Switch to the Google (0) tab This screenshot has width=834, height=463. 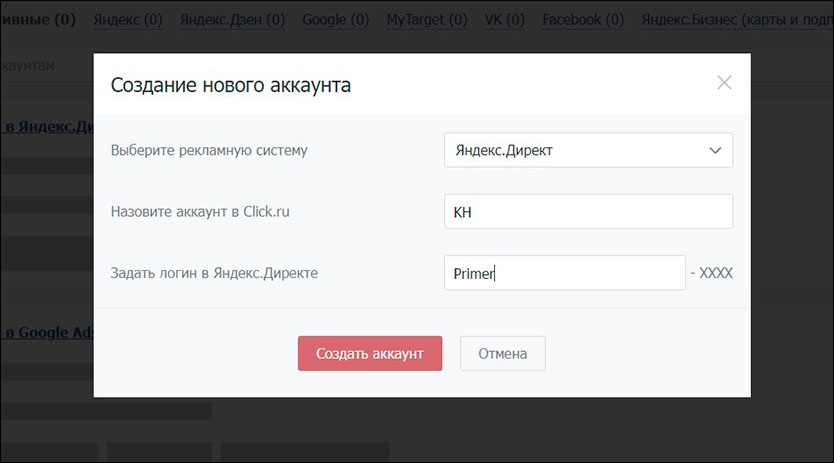(x=336, y=20)
